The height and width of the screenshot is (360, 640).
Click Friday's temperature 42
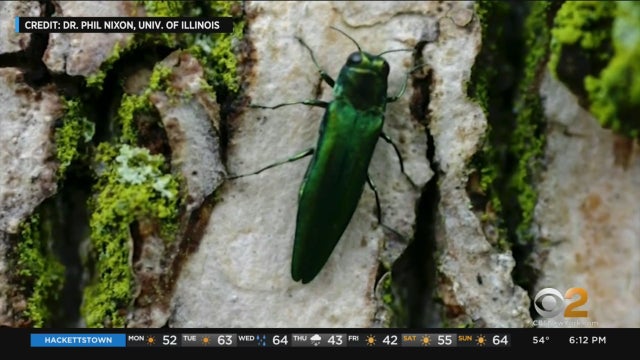(x=390, y=340)
